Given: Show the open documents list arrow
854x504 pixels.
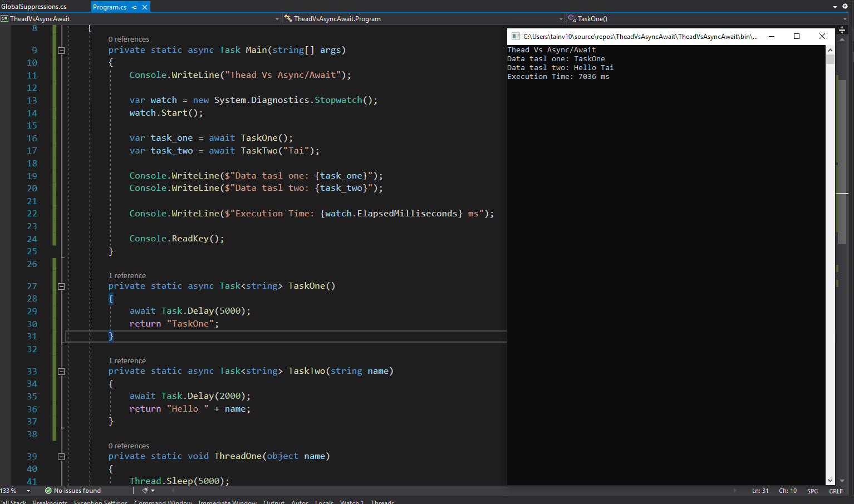Looking at the screenshot, I should [835, 7].
